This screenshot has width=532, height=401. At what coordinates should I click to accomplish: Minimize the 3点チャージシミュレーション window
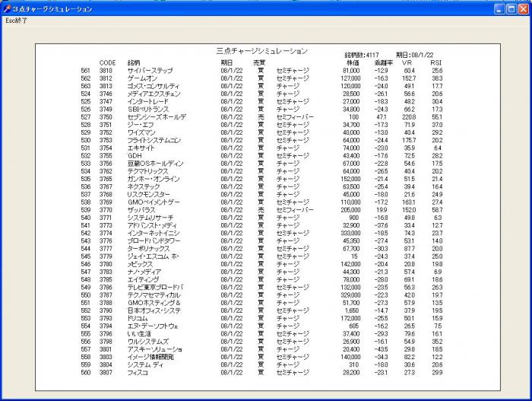(499, 8)
